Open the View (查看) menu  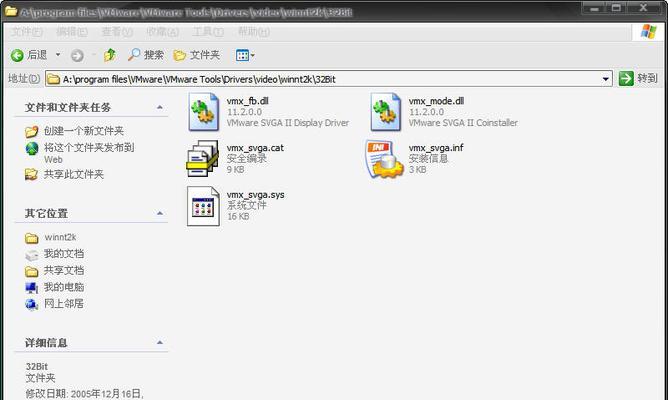point(117,32)
